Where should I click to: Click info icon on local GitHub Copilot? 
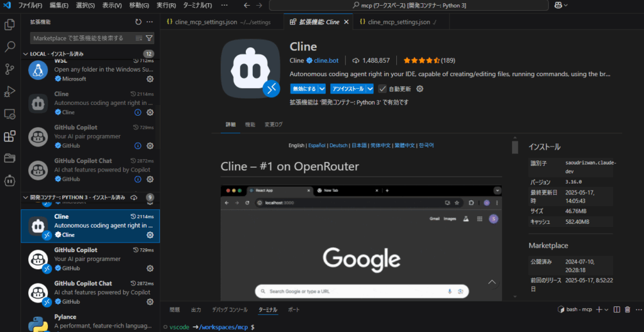click(x=138, y=145)
